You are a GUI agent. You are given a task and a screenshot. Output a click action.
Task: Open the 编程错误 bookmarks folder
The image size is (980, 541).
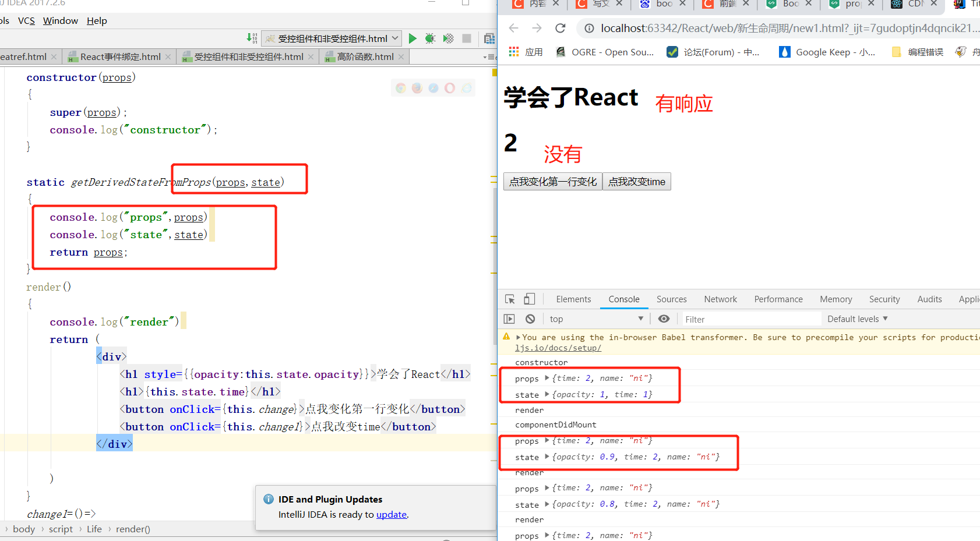pyautogui.click(x=918, y=52)
